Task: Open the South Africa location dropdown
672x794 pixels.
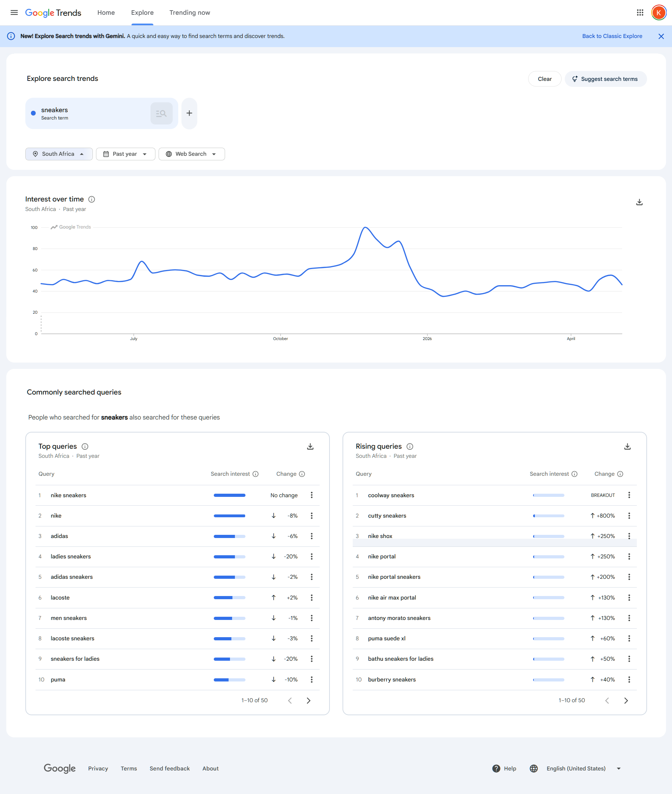Action: coord(59,154)
